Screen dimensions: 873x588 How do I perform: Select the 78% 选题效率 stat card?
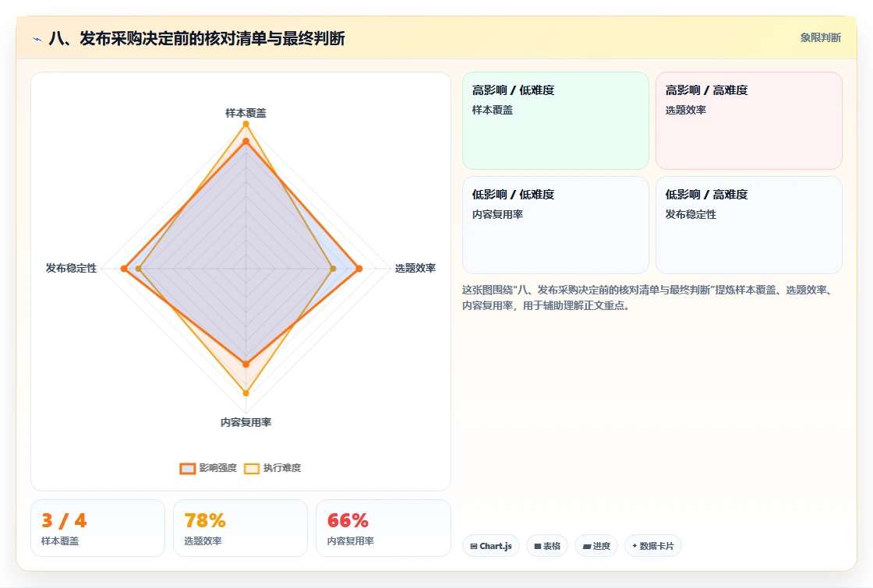coord(241,528)
